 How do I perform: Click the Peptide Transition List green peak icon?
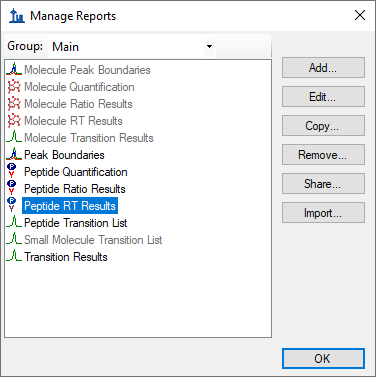click(14, 222)
